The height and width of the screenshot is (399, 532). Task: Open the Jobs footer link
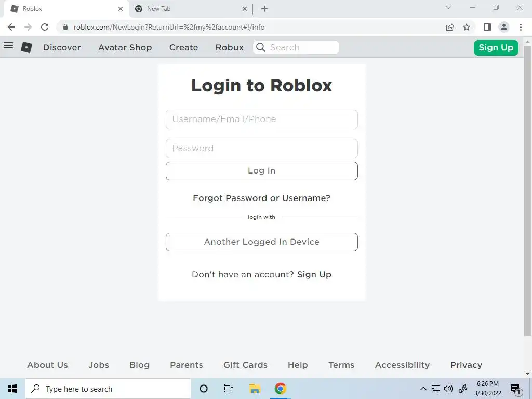pyautogui.click(x=99, y=365)
